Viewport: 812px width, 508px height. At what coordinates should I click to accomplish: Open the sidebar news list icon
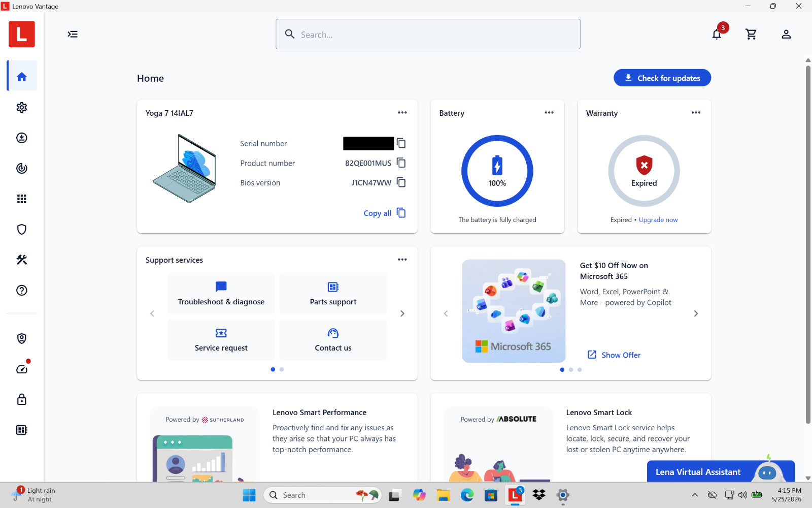tap(22, 430)
